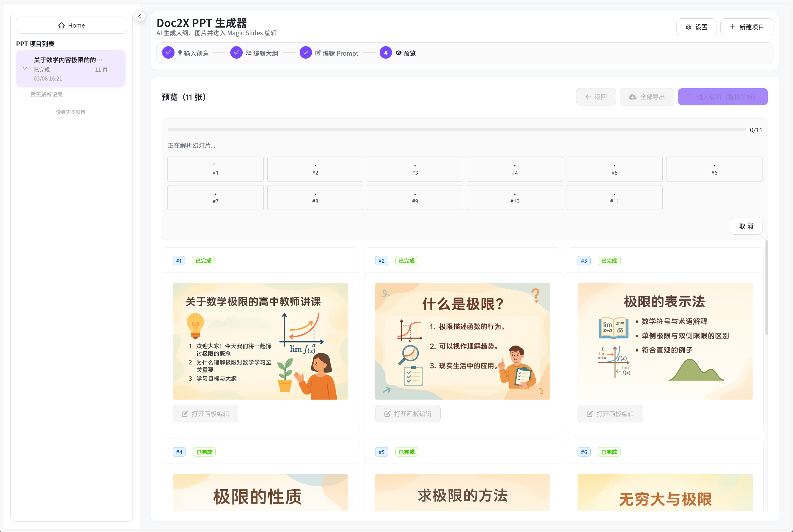This screenshot has height=532, width=793.
Task: Click the checkmark circle of completed step one
Action: 168,53
